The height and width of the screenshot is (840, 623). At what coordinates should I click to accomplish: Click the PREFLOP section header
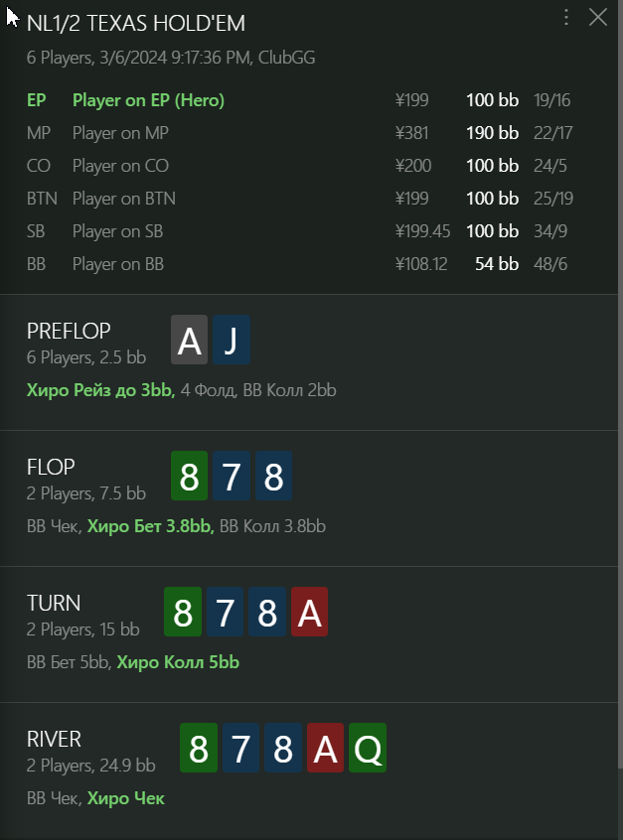pyautogui.click(x=69, y=331)
